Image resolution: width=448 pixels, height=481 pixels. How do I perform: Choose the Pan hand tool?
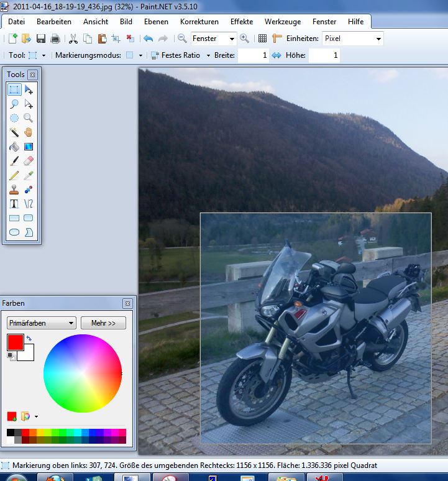pyautogui.click(x=29, y=132)
